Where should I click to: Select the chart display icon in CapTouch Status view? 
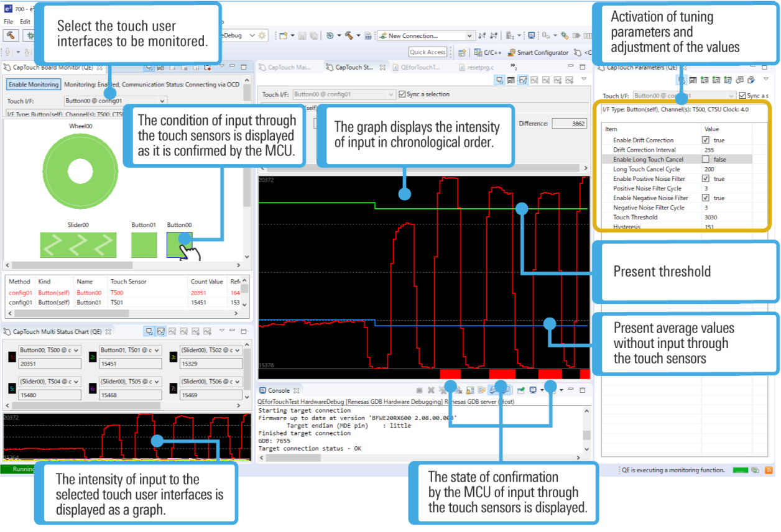(x=522, y=80)
